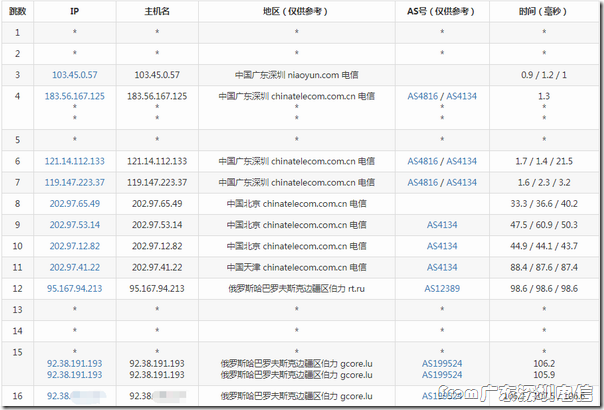The image size is (604, 410).
Task: Click the AS号（仅供参考）column header
Action: tap(441, 11)
